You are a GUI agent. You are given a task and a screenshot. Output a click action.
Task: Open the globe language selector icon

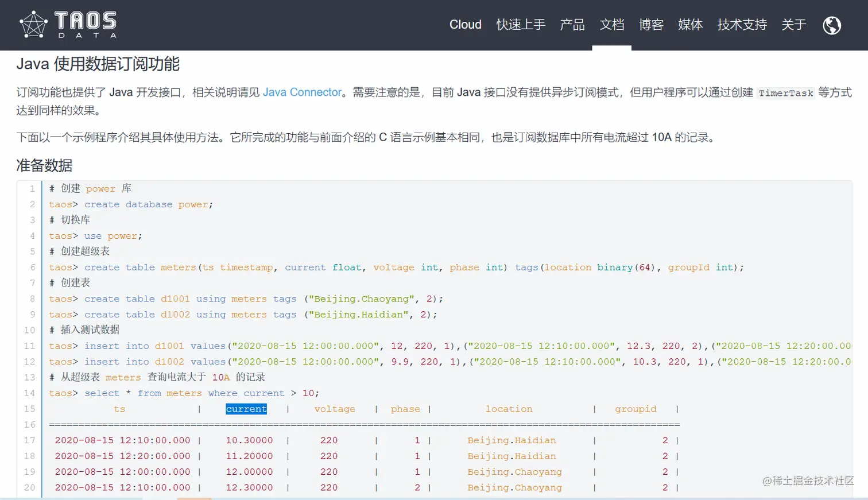[x=832, y=25]
